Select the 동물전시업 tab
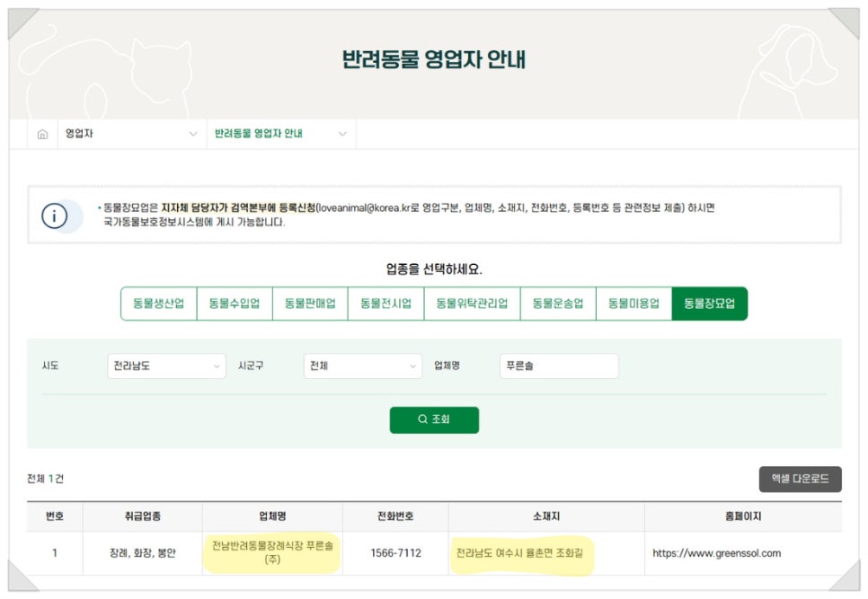This screenshot has height=599, width=868. (x=385, y=304)
